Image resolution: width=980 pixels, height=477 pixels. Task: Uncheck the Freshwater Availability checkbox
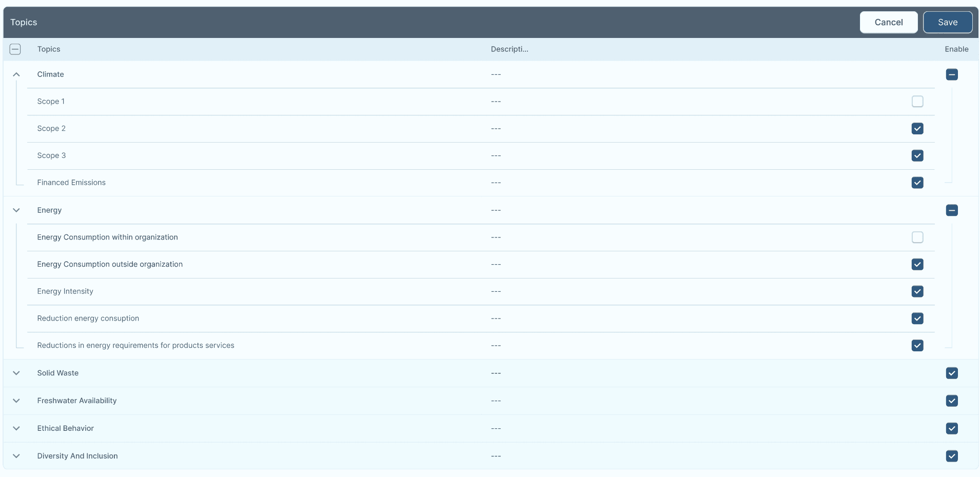[952, 401]
